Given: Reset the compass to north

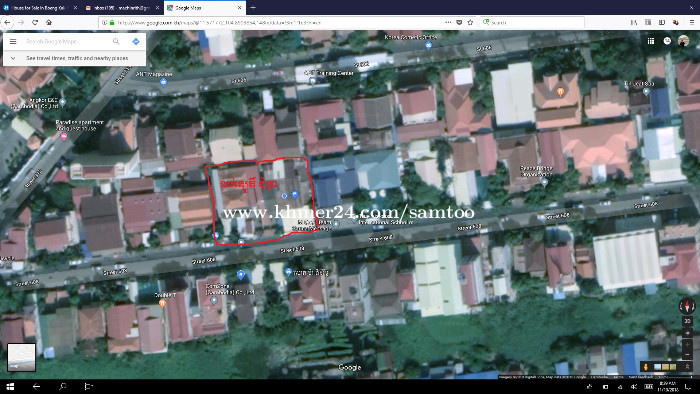Looking at the screenshot, I should coord(687,306).
